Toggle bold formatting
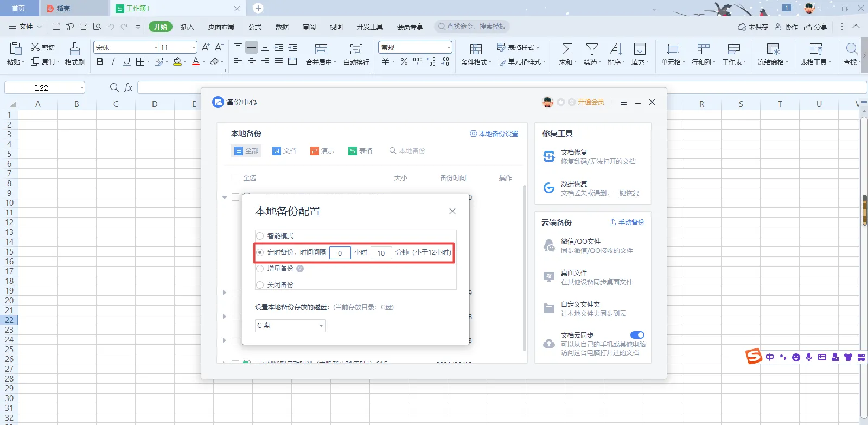868x425 pixels. click(x=100, y=62)
